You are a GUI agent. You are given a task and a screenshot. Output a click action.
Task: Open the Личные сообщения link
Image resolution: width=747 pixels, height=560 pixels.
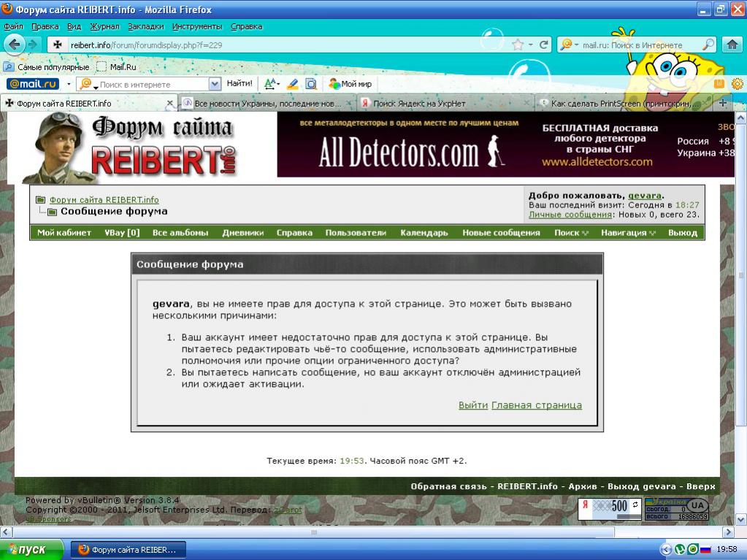click(x=570, y=214)
